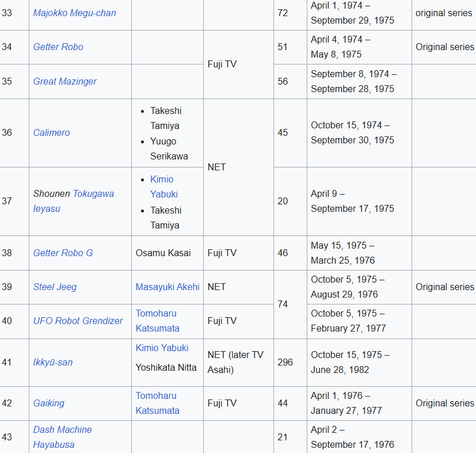Follow the Ikkyū-san link
Viewport: 476px width, 453px height.
click(x=53, y=362)
